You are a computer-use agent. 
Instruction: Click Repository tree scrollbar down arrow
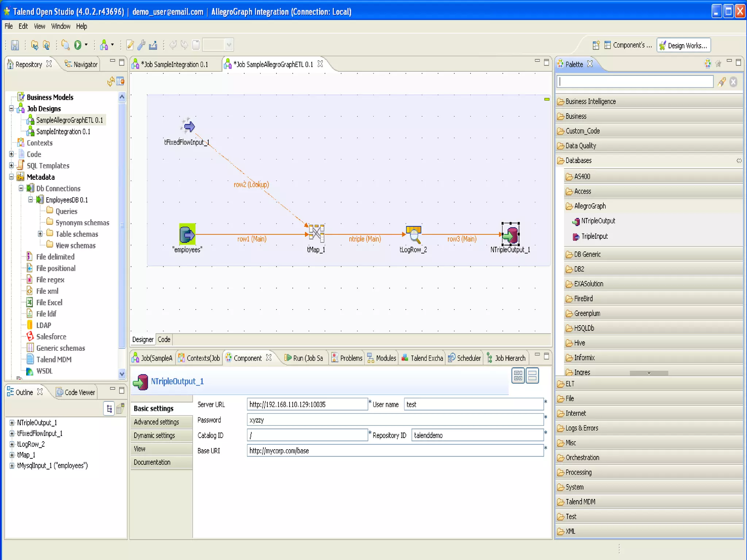point(122,373)
